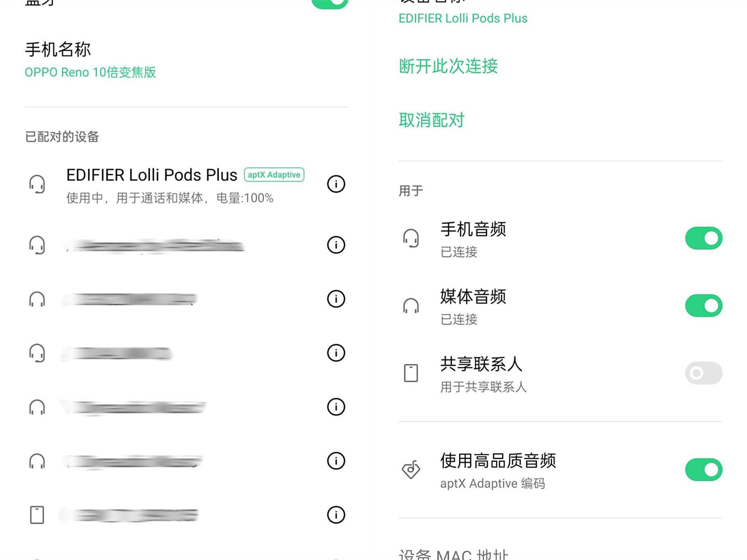Enable the 共享联系人 toggle
Image resolution: width=747 pixels, height=560 pixels.
[704, 373]
